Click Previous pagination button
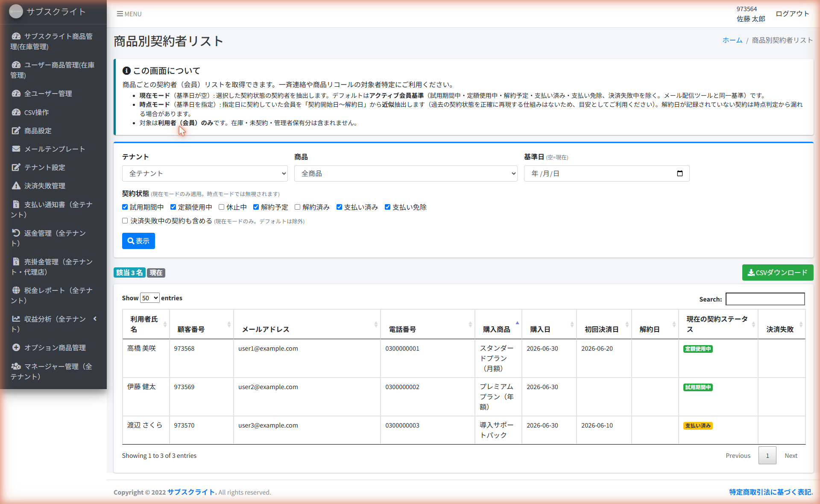 pos(738,456)
